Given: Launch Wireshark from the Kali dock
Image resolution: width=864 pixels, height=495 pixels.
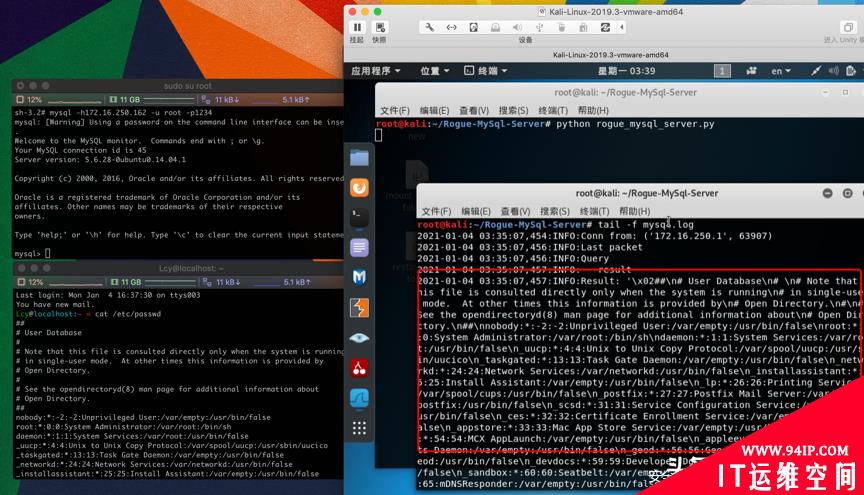Looking at the screenshot, I should pos(359,397).
